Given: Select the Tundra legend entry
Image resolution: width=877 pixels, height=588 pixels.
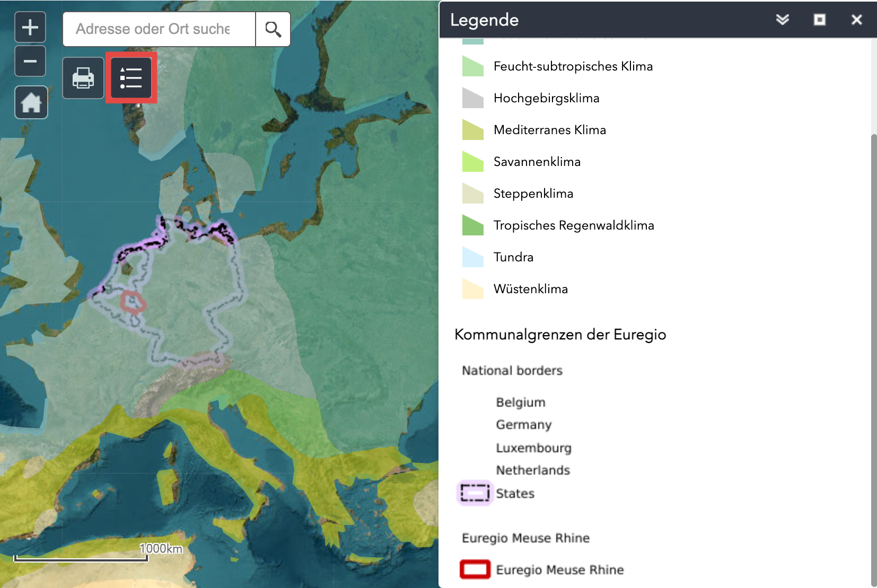Looking at the screenshot, I should point(513,257).
